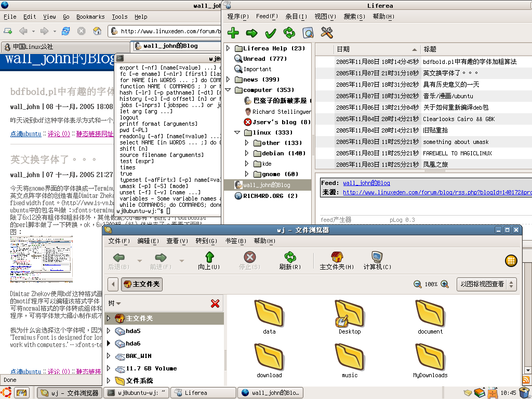The height and width of the screenshot is (399, 532).
Task: Click the forward arrow in the web browser toolbar
Action: point(44,31)
